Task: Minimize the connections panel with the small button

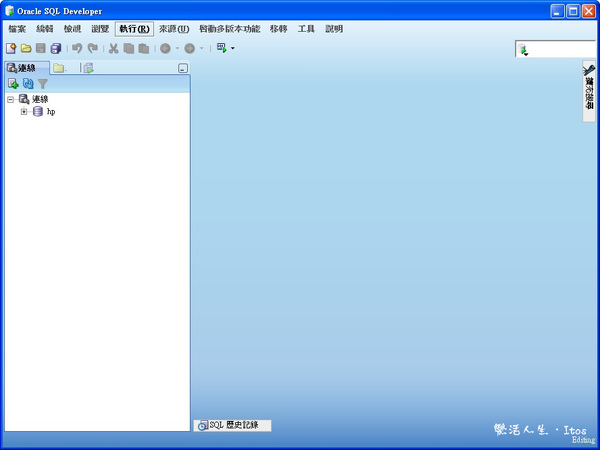Action: tap(183, 68)
